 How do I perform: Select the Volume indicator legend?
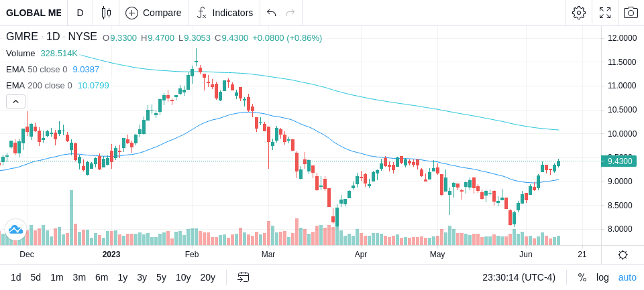[x=21, y=54]
